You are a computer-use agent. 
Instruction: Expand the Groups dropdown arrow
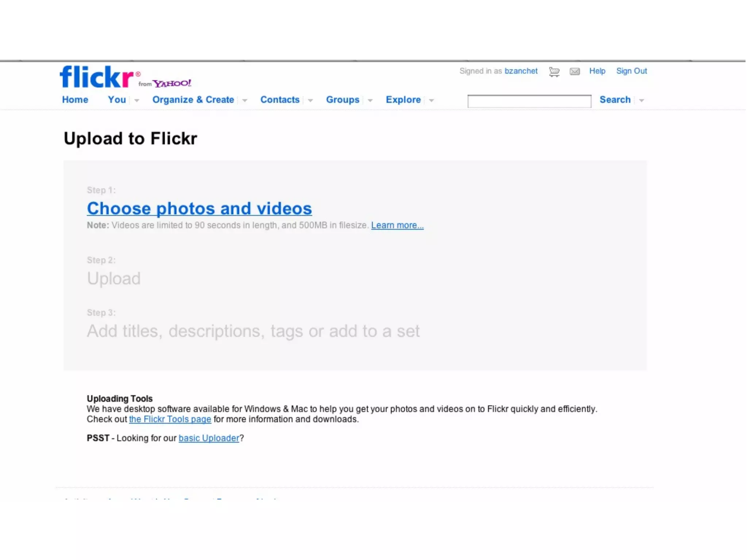click(370, 100)
